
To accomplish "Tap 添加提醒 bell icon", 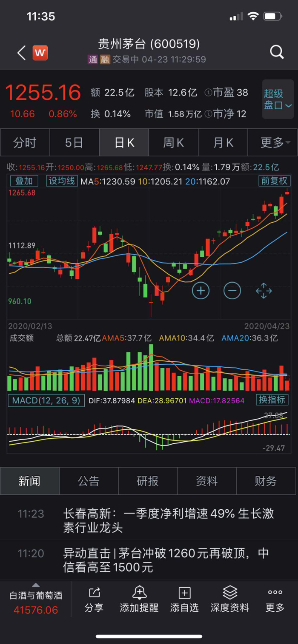I will (139, 592).
